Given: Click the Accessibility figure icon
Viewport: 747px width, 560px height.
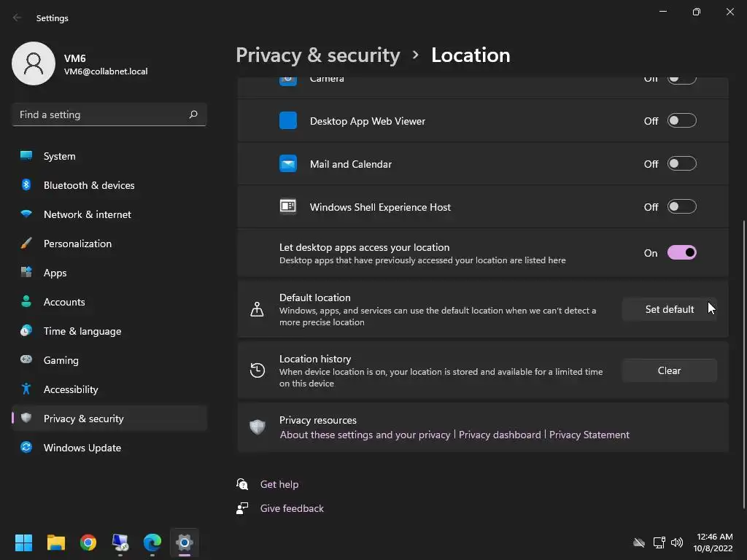Looking at the screenshot, I should (x=26, y=389).
